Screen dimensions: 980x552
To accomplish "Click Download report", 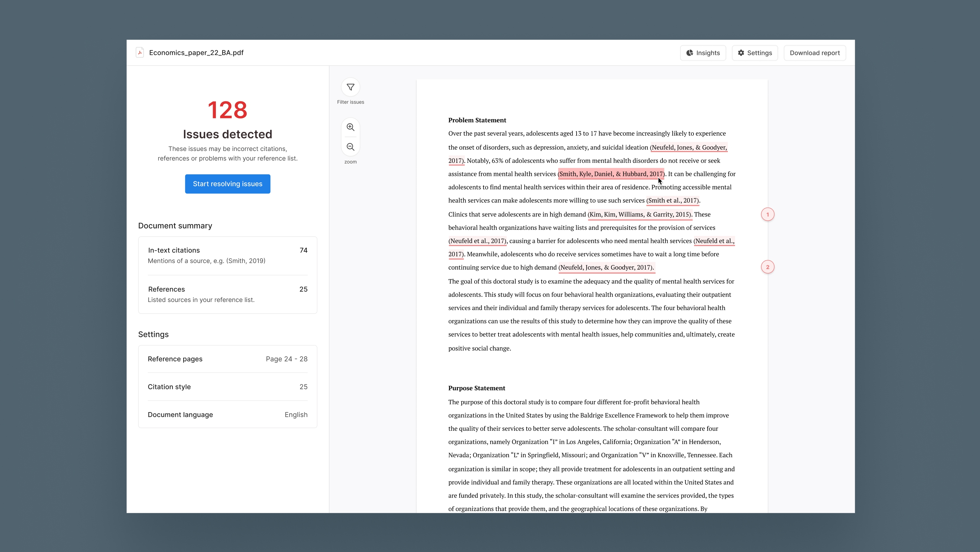I will tap(814, 53).
